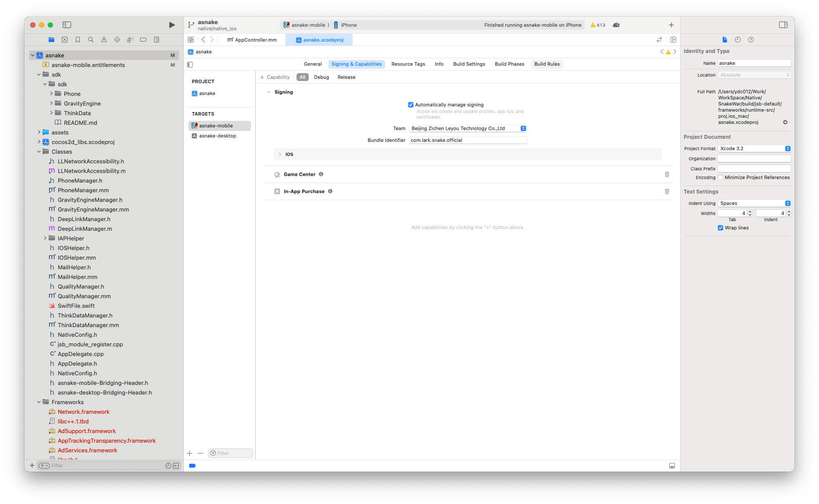Switch to the Build Settings tab
This screenshot has width=819, height=504.
[469, 64]
